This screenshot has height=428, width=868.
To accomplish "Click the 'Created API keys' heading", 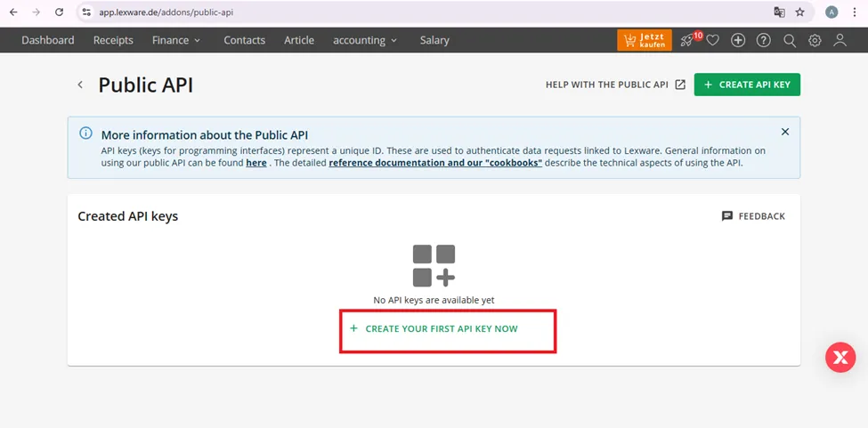I will 128,216.
